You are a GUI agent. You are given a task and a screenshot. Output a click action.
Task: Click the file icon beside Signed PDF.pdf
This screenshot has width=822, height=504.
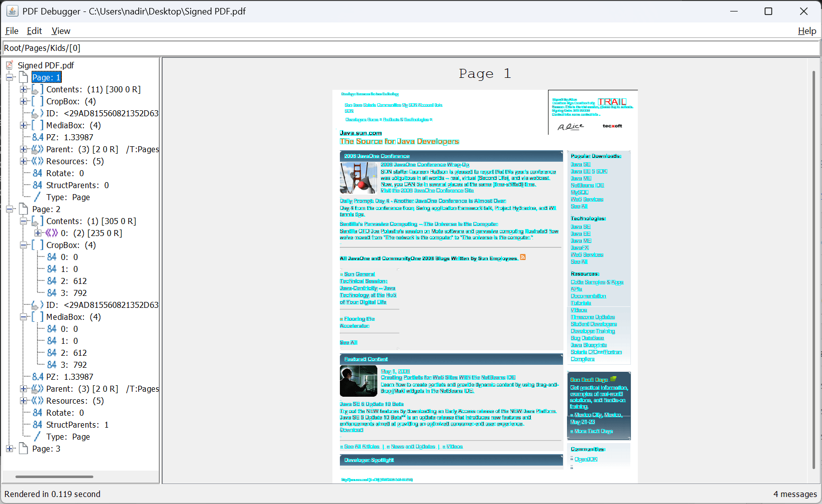[x=9, y=65]
